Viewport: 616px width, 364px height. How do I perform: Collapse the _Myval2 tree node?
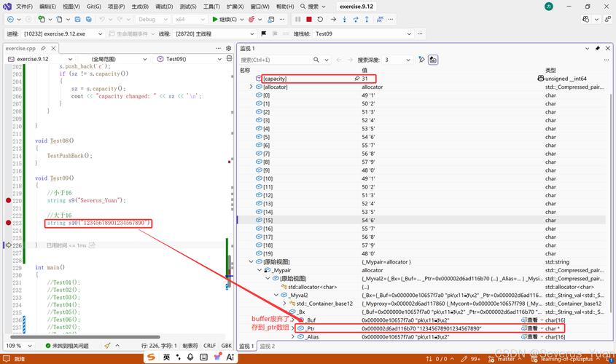coord(276,295)
